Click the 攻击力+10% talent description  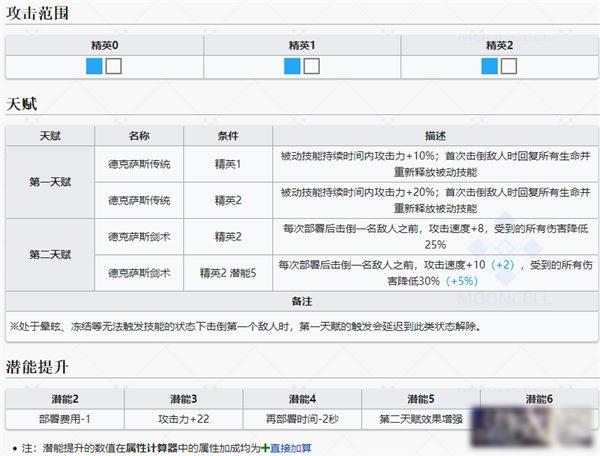[x=435, y=164]
